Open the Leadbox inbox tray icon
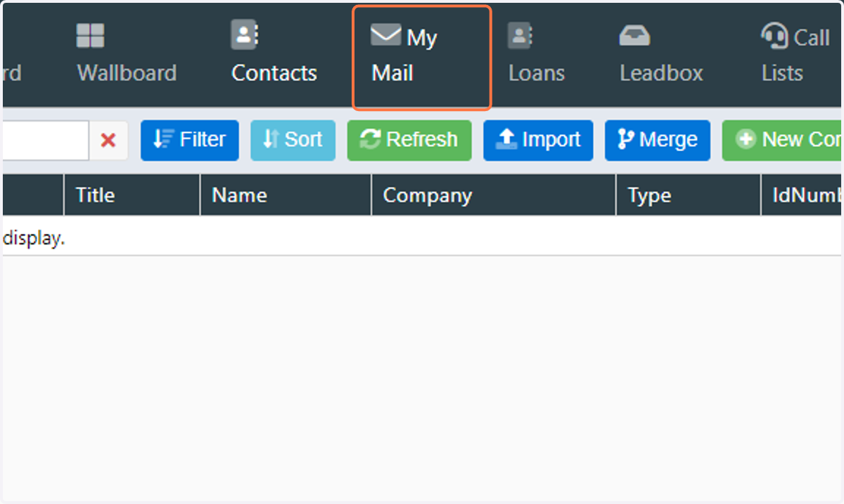The image size is (844, 504). tap(634, 36)
